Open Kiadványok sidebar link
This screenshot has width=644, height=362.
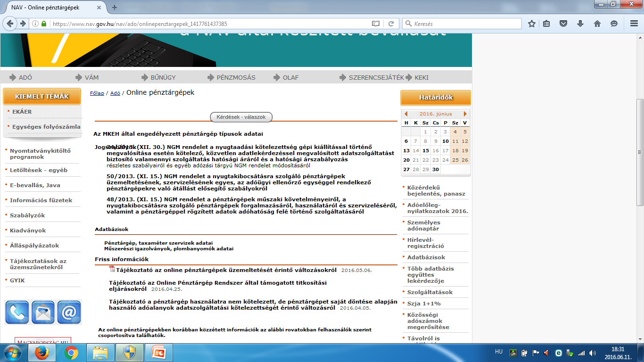point(28,230)
